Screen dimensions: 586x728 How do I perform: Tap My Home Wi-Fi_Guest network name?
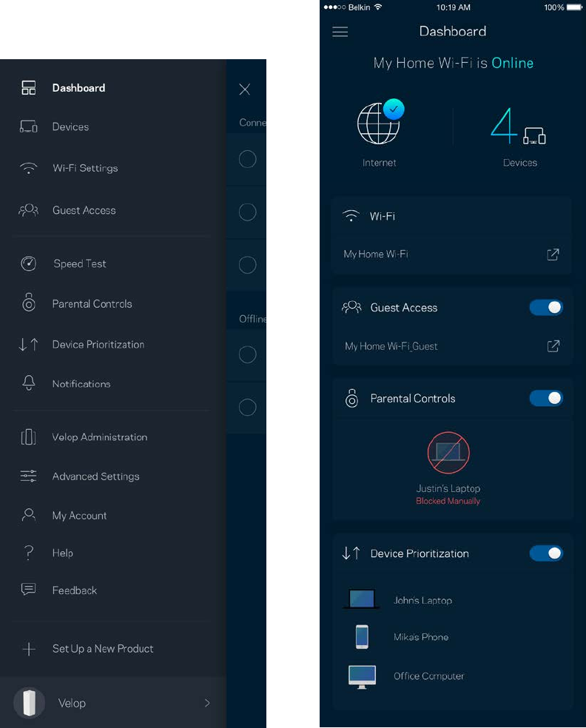coord(391,346)
